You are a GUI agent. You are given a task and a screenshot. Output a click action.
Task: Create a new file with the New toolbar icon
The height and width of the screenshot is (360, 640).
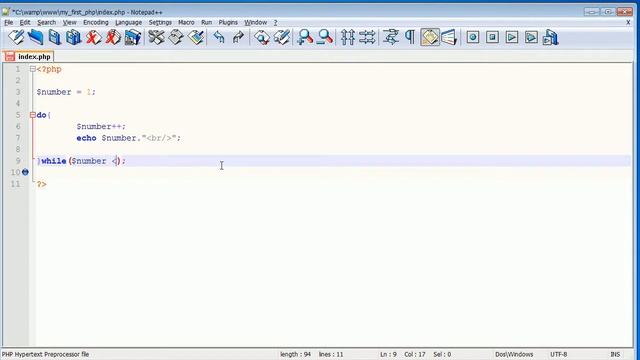16,38
